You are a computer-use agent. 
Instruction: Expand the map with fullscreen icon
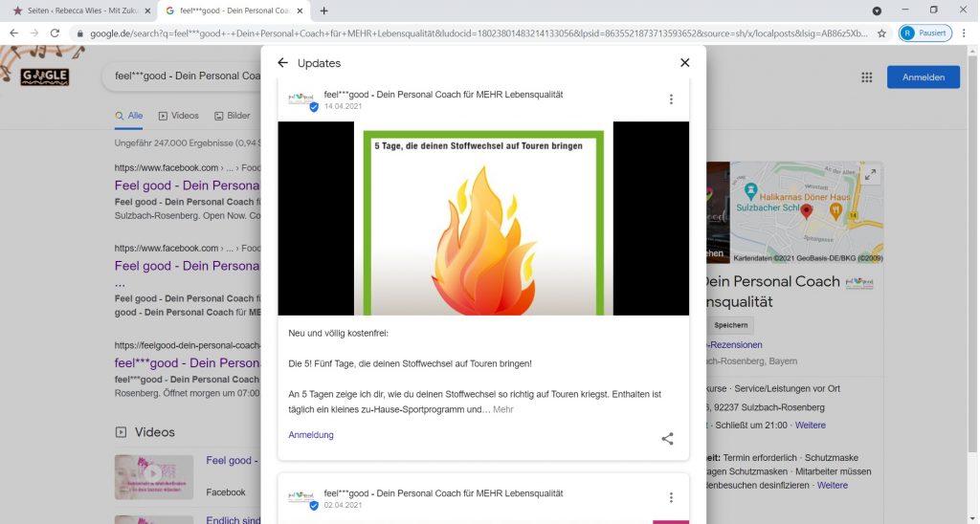(x=869, y=175)
